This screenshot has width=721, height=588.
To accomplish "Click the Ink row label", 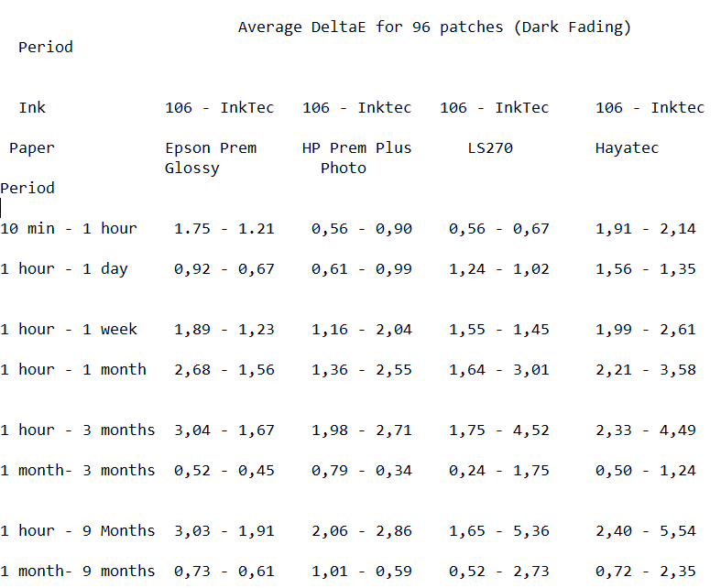I will pyautogui.click(x=32, y=107).
